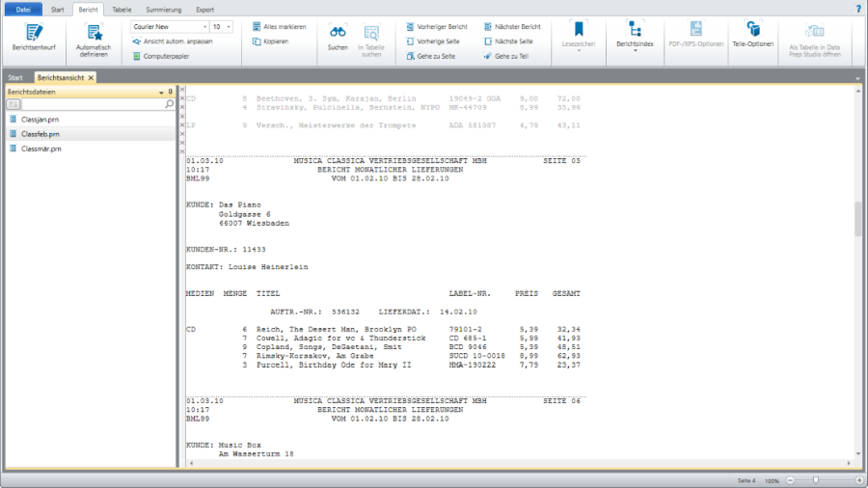Switch to the Start document tab
The image size is (868, 488).
[15, 78]
